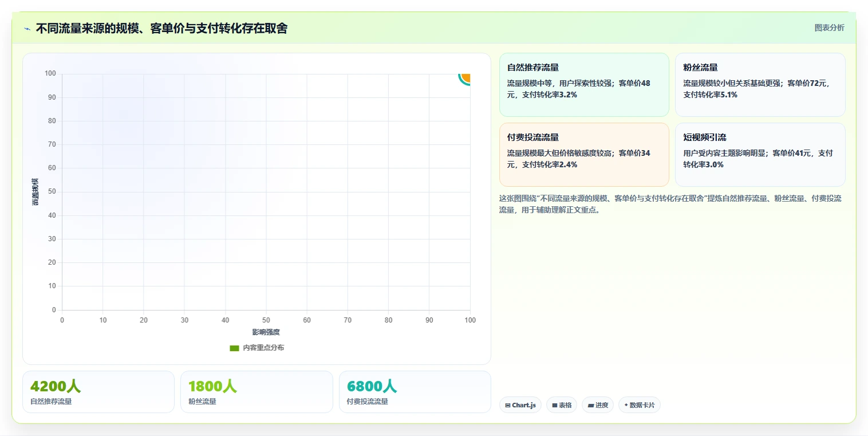The height and width of the screenshot is (436, 868).
Task: Toggle the 内容重点分布 legend item
Action: coord(257,348)
